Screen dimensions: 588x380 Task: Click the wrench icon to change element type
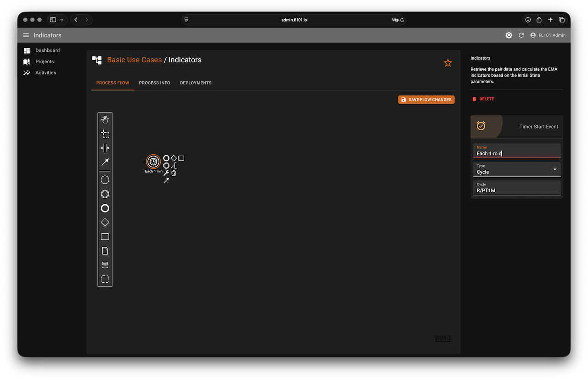[166, 173]
